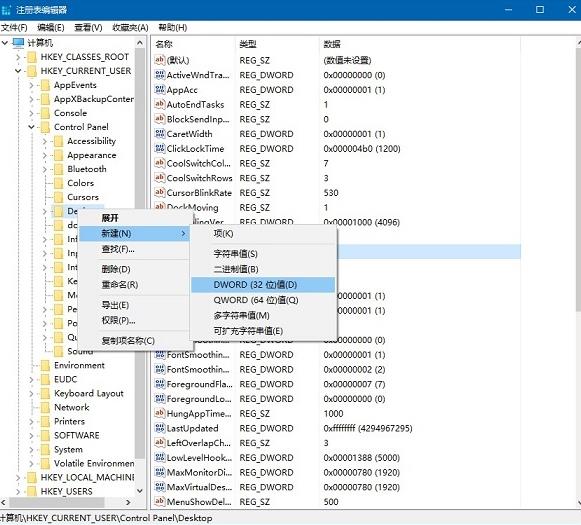Choose 字符串值(S) in the new submenu
The image size is (581, 525).
point(235,254)
